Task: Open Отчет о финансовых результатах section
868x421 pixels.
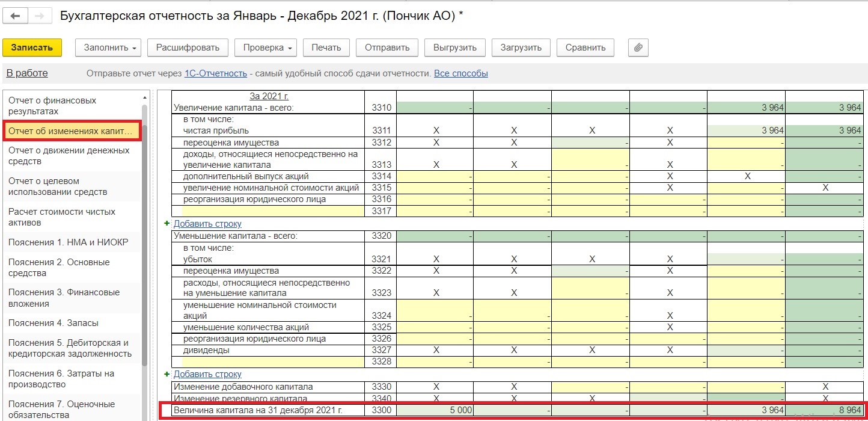Action: pos(72,106)
